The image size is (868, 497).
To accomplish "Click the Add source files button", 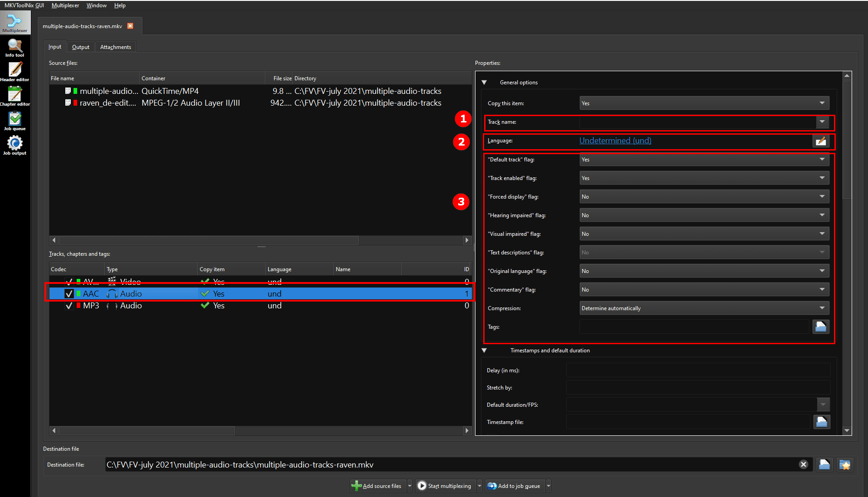I will point(378,486).
